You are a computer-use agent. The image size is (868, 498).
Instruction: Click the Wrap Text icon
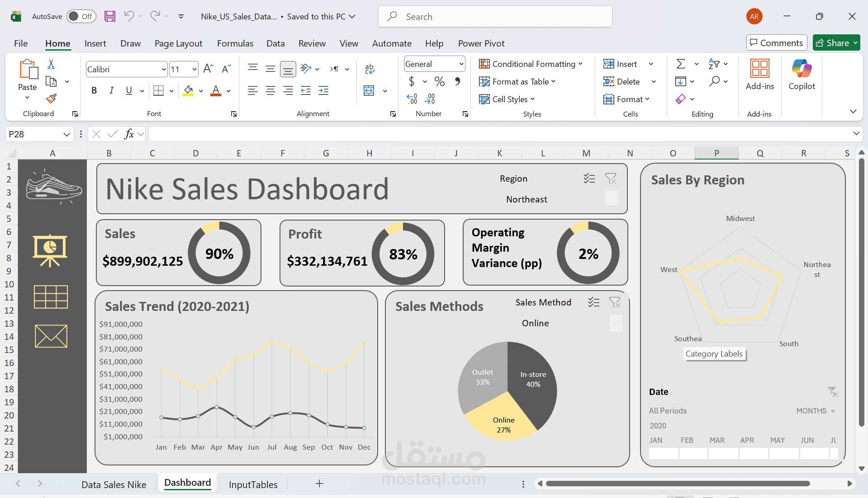[x=369, y=69]
